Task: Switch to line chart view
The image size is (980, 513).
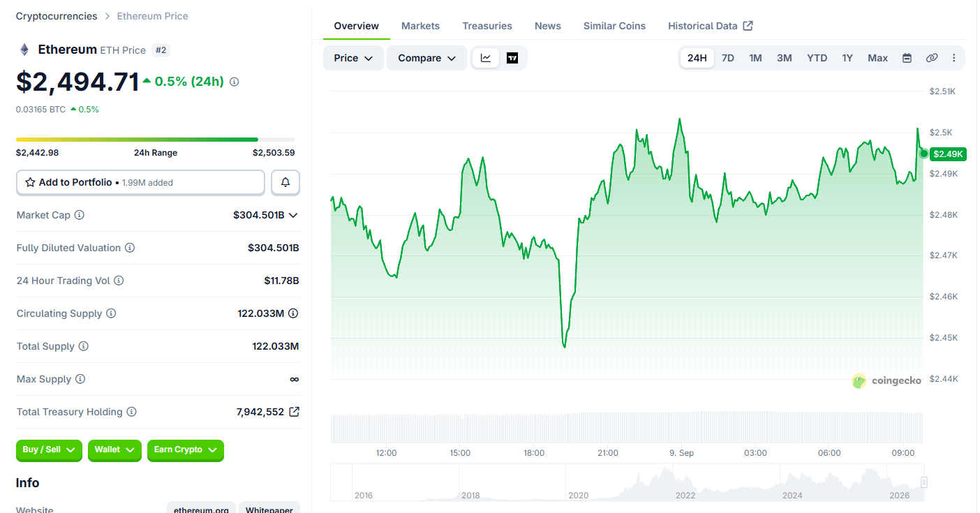Action: [486, 58]
